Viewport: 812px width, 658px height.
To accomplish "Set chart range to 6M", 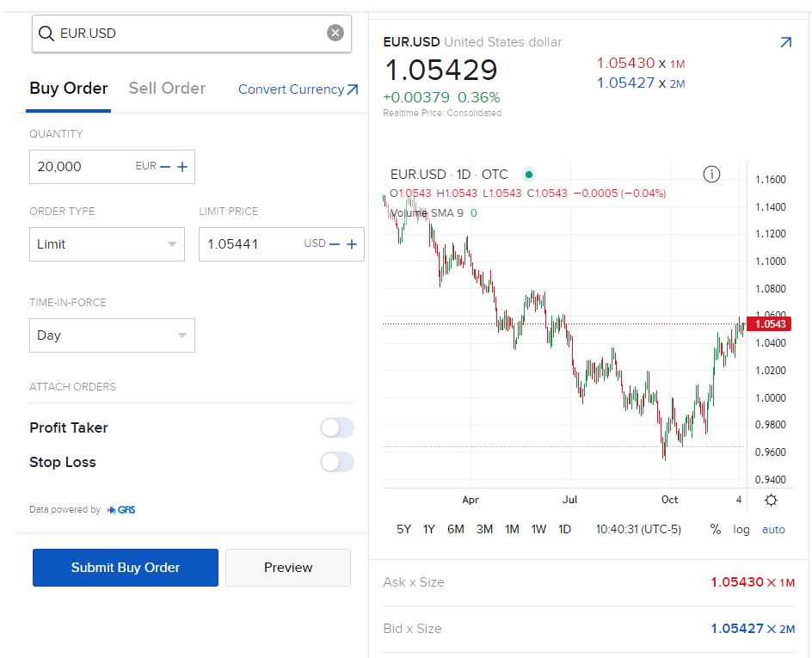I will (x=456, y=529).
